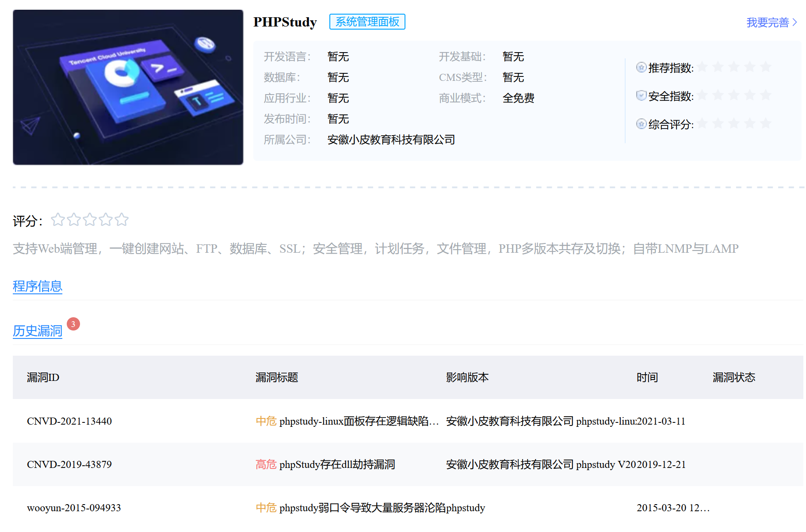Click the date 2021-03-11
This screenshot has width=806, height=532.
point(661,421)
